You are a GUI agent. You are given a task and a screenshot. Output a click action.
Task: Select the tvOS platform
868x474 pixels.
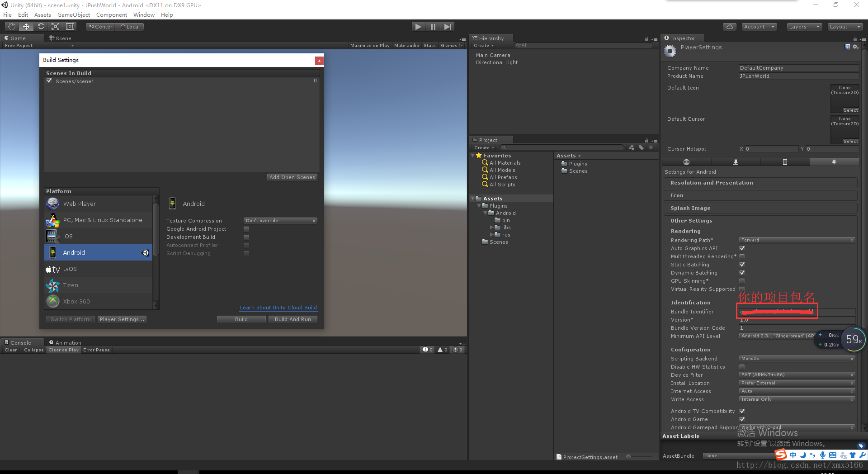point(99,269)
